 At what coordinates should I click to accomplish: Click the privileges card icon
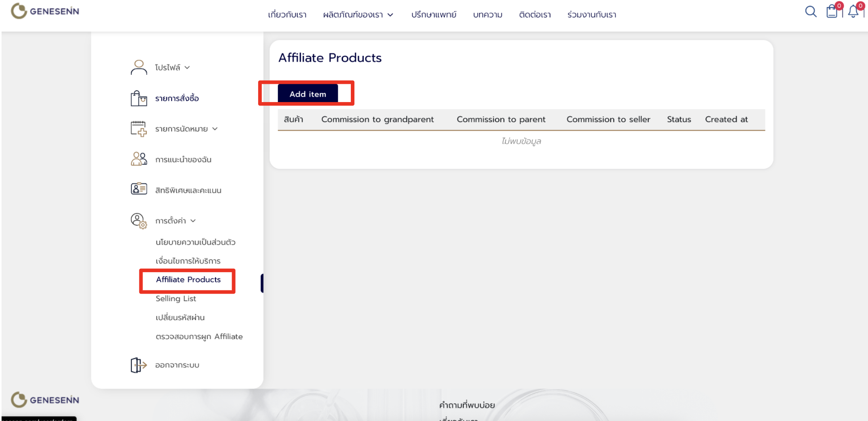click(139, 189)
